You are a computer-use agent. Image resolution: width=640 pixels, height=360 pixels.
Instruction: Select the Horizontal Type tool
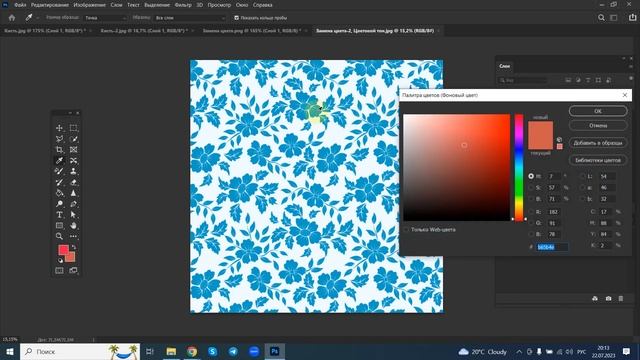[59, 215]
